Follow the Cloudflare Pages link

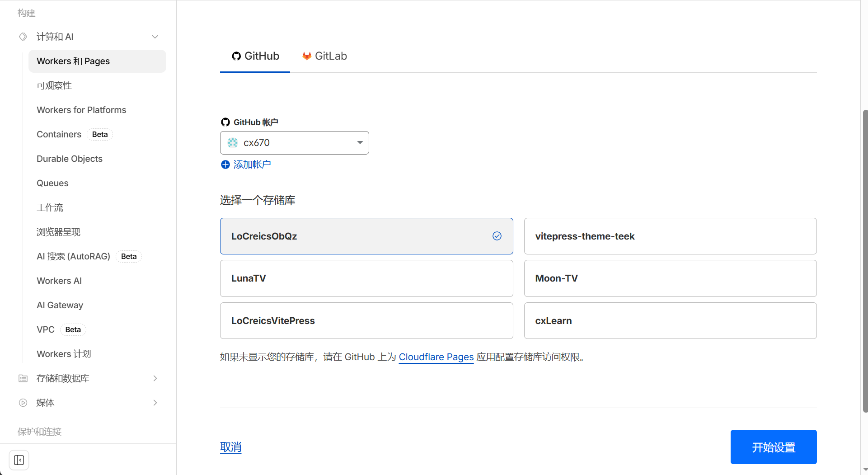coord(436,357)
